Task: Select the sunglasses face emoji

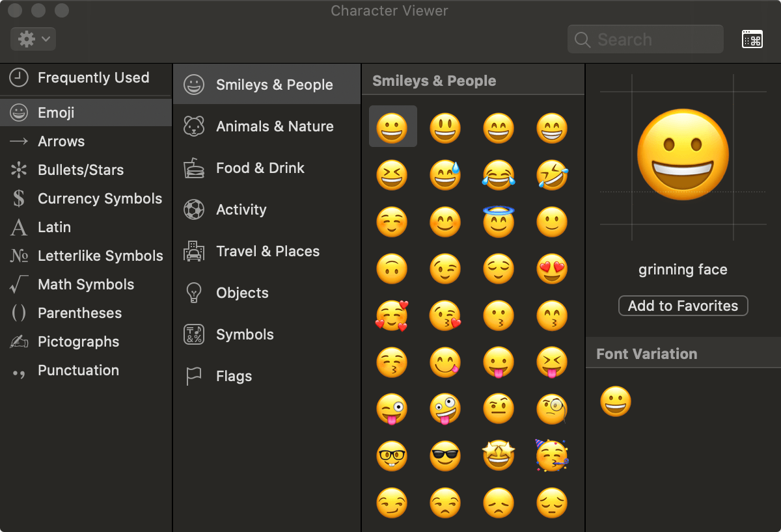Action: point(445,456)
